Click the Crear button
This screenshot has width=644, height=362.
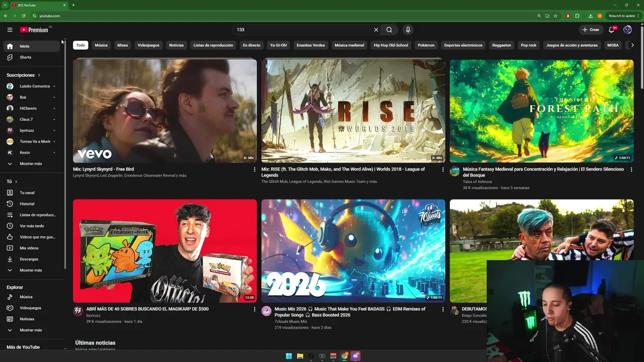tap(591, 30)
